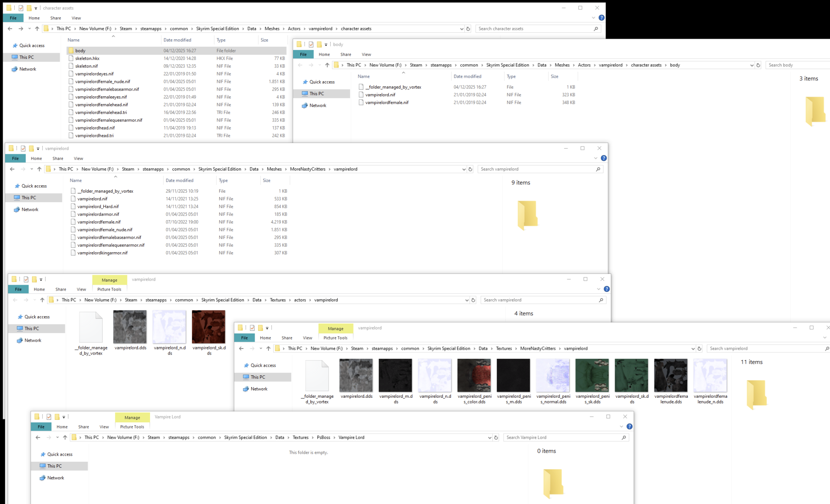This screenshot has height=504, width=830.
Task: Select vampirelord_m.dds thumbnail in MoreNastyCritters textures
Action: (x=396, y=375)
